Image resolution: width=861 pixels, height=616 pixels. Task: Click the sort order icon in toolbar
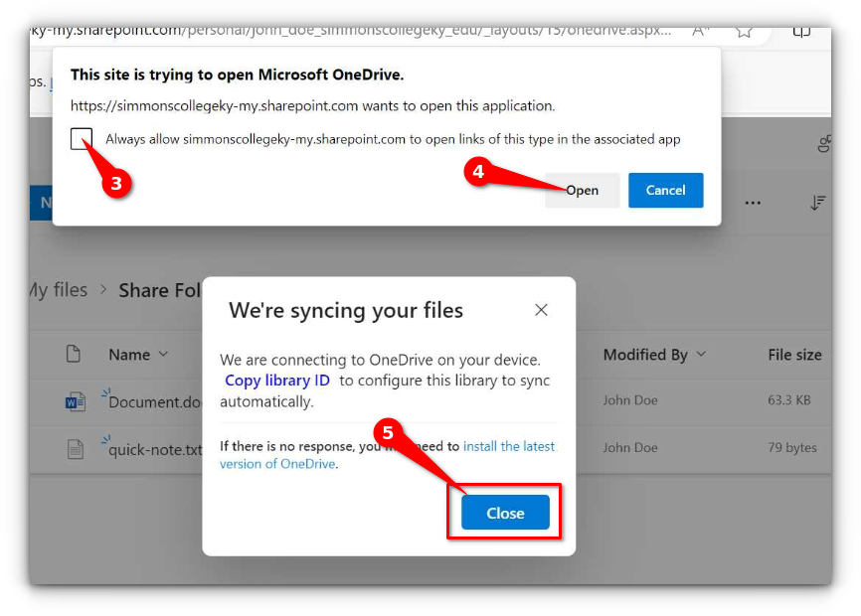[817, 203]
